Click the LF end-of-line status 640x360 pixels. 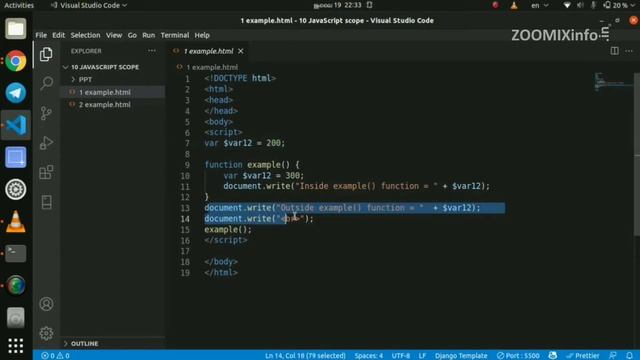422,356
